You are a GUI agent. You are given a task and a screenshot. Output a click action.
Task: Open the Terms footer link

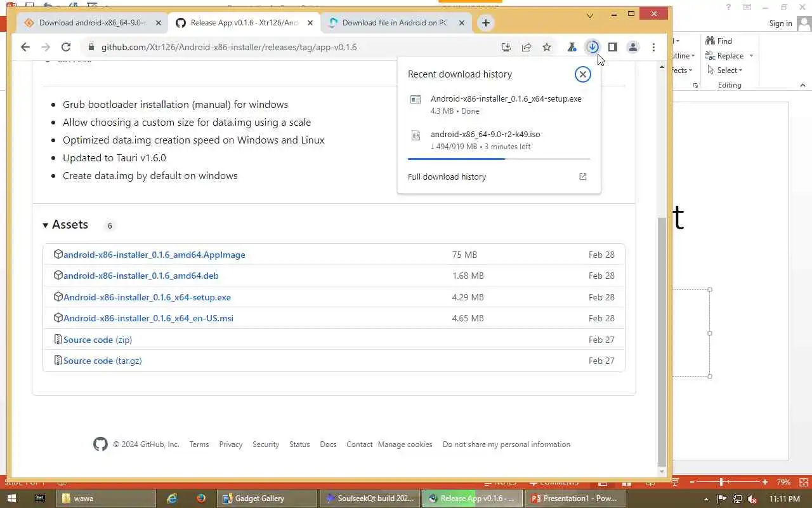[x=199, y=444]
